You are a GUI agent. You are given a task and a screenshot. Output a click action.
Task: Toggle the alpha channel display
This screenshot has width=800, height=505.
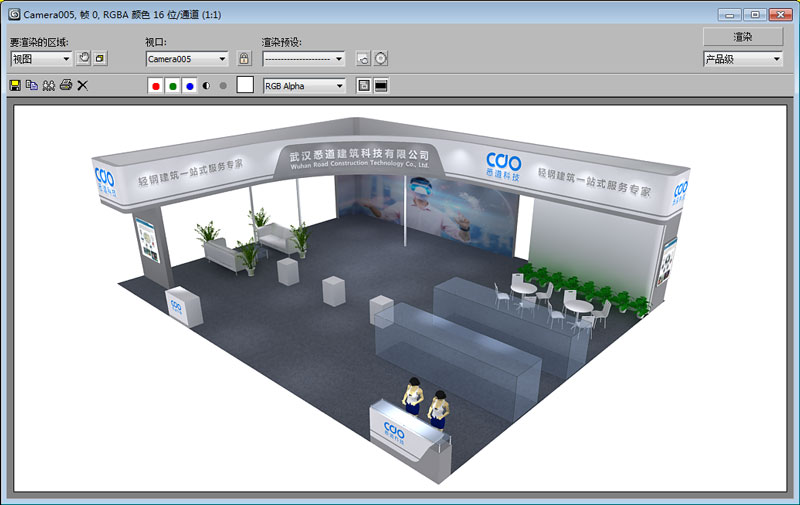pyautogui.click(x=206, y=86)
